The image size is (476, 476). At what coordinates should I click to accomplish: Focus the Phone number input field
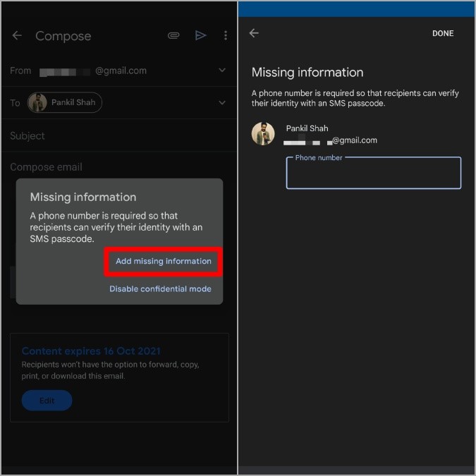click(373, 173)
